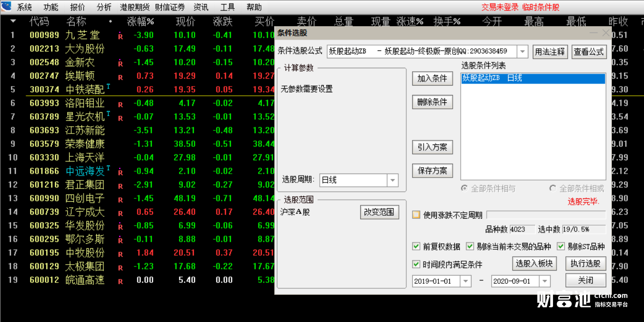Click 临时条件股 label in title bar

541,7
